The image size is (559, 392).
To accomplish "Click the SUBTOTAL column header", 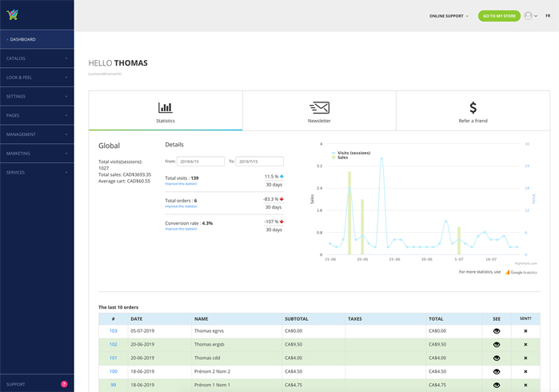I will tap(296, 319).
